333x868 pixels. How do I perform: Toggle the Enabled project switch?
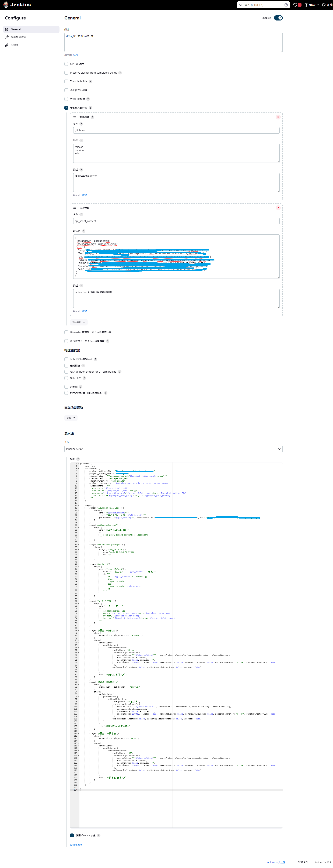278,18
